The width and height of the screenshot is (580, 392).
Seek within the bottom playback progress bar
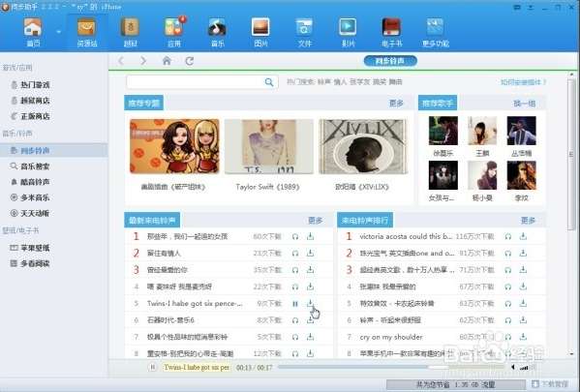point(392,367)
